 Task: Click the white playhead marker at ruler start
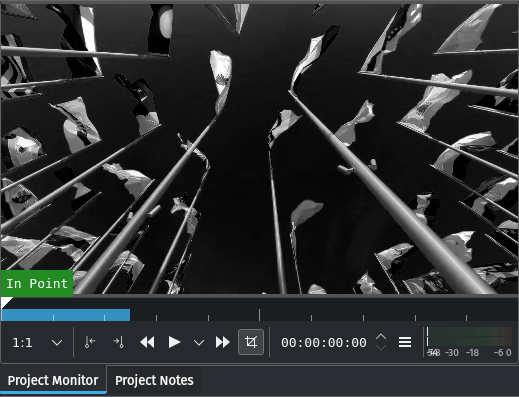point(6,303)
